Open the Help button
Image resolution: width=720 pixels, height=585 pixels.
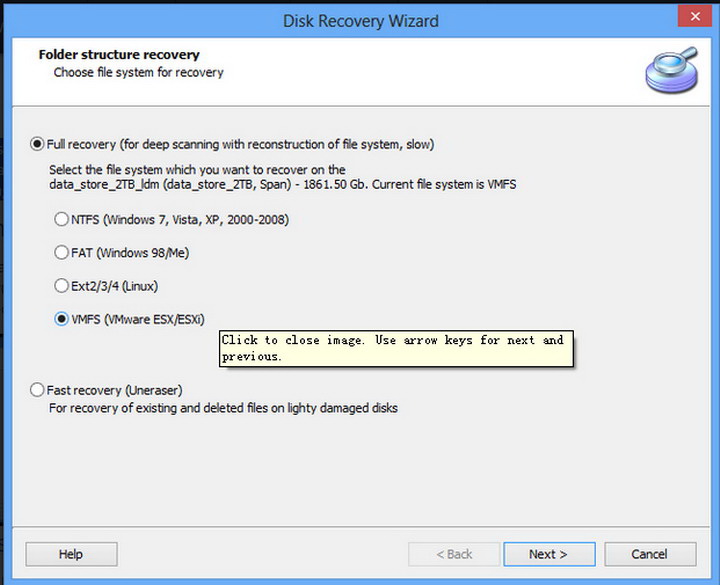click(71, 554)
